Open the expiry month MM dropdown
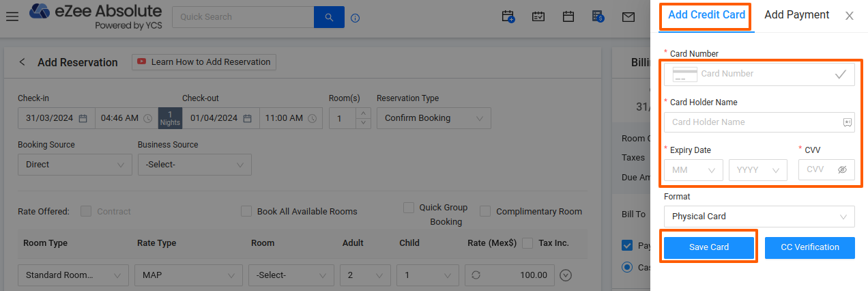 pyautogui.click(x=693, y=170)
